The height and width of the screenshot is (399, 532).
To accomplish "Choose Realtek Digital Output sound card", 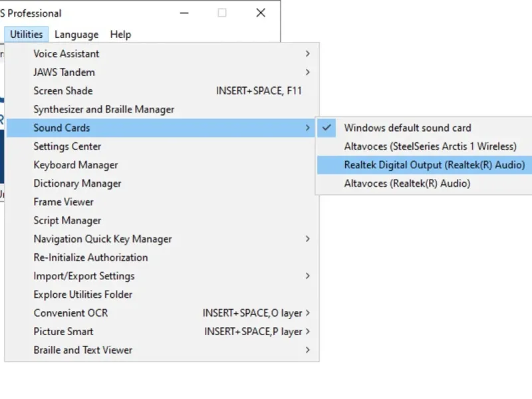I will tap(434, 165).
